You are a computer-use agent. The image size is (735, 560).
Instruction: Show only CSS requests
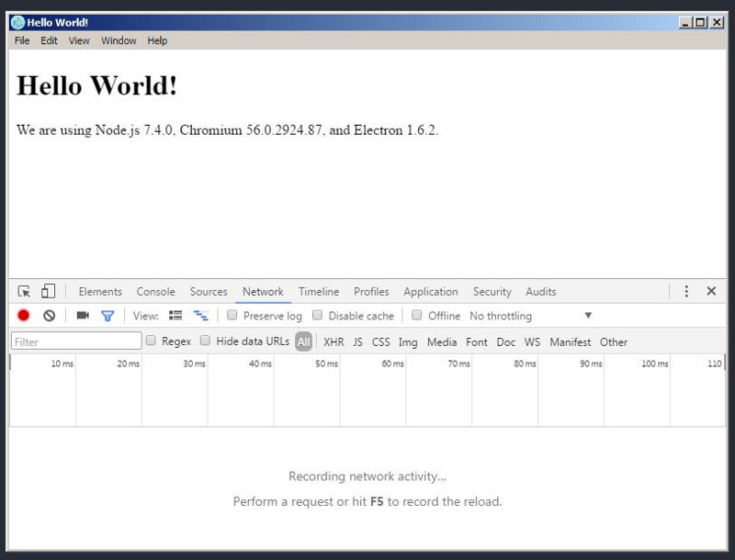(x=380, y=342)
